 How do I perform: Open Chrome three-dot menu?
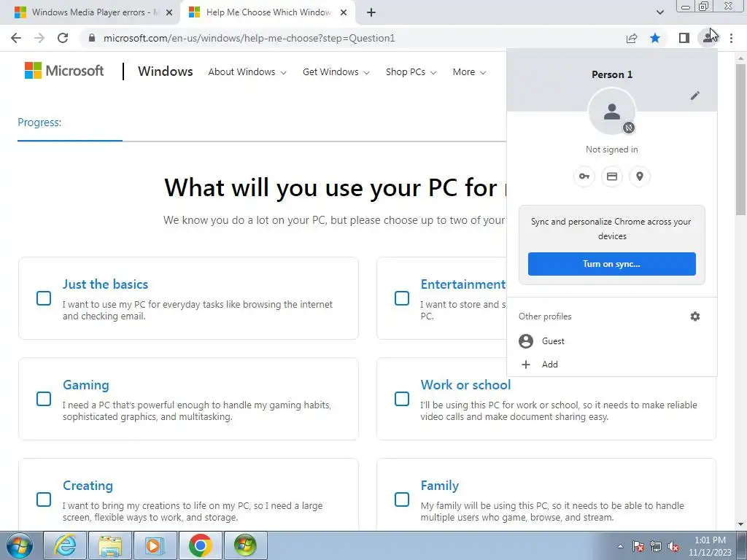click(x=731, y=38)
